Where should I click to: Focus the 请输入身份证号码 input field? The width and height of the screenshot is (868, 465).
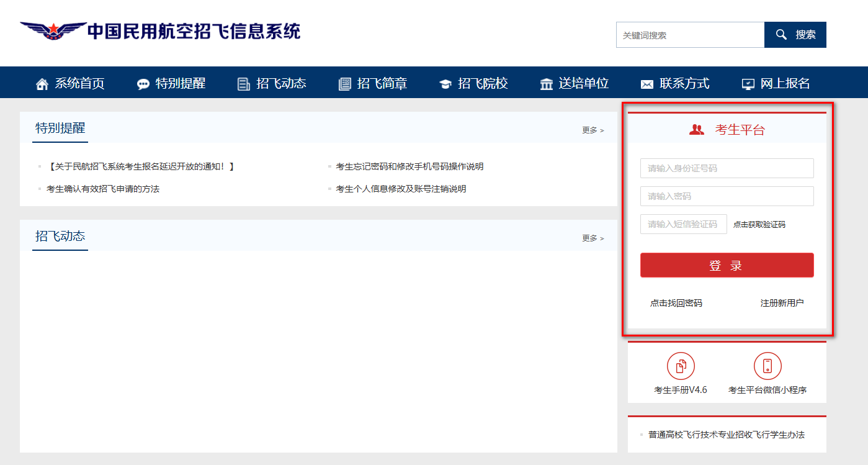(x=727, y=168)
